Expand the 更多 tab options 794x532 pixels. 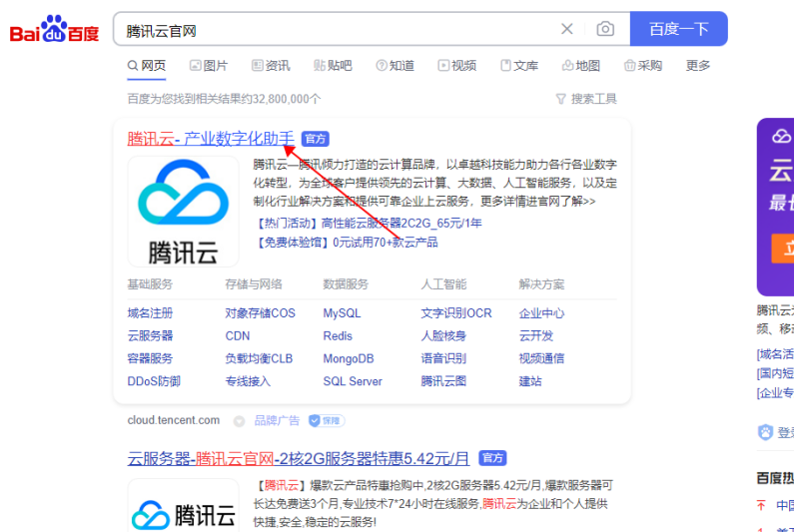point(698,66)
